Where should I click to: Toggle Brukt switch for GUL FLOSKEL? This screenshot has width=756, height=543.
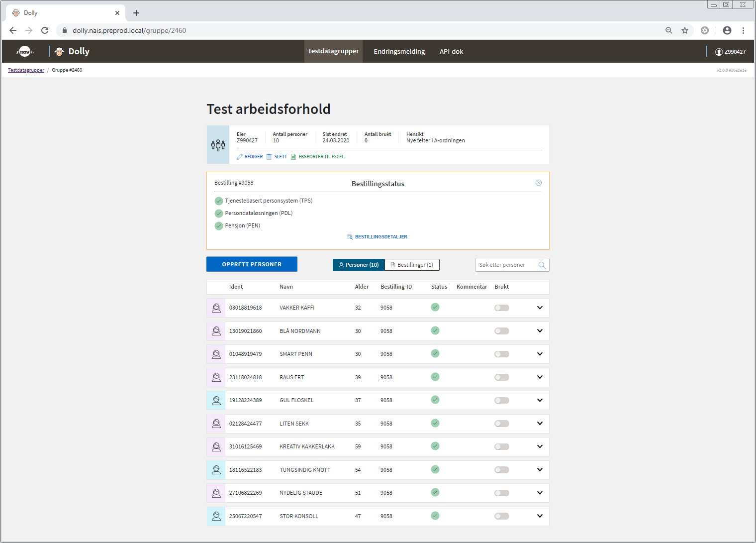502,400
